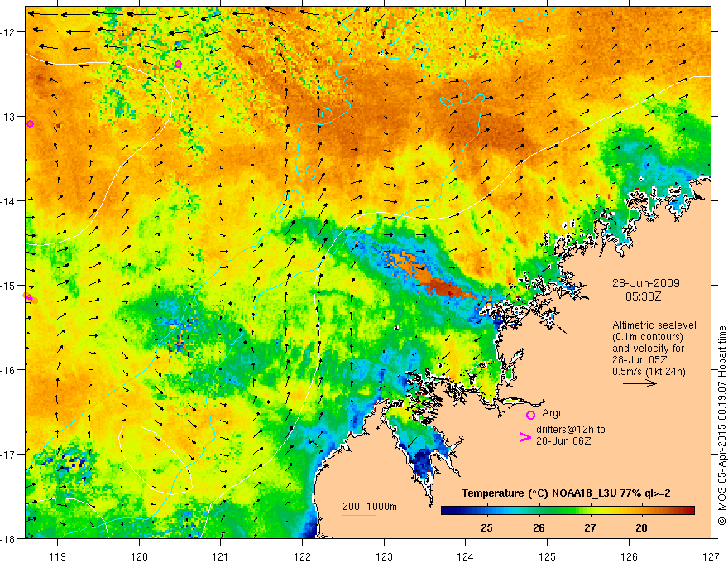The image size is (728, 563).
Task: Click the 120 longitude axis label
Action: [139, 556]
